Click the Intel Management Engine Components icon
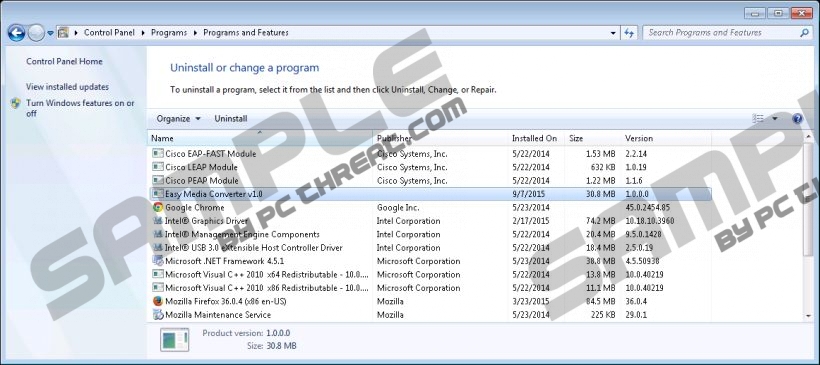 click(157, 234)
